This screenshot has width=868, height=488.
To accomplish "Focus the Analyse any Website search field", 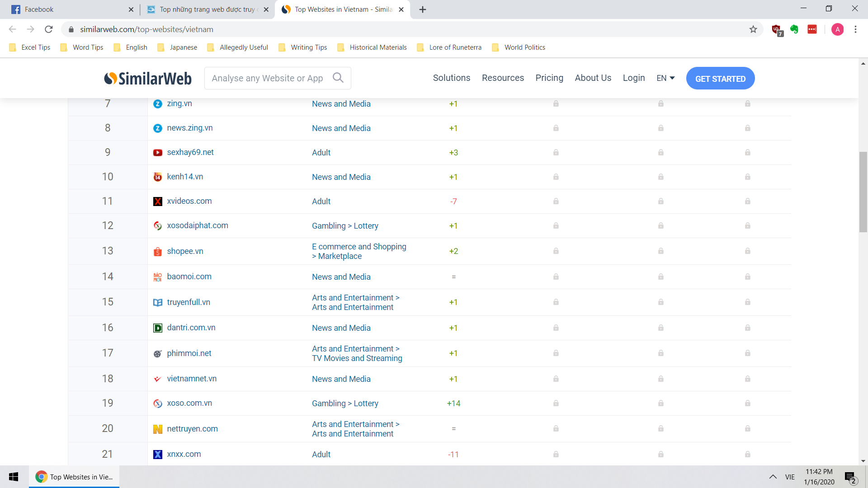I will [x=267, y=78].
